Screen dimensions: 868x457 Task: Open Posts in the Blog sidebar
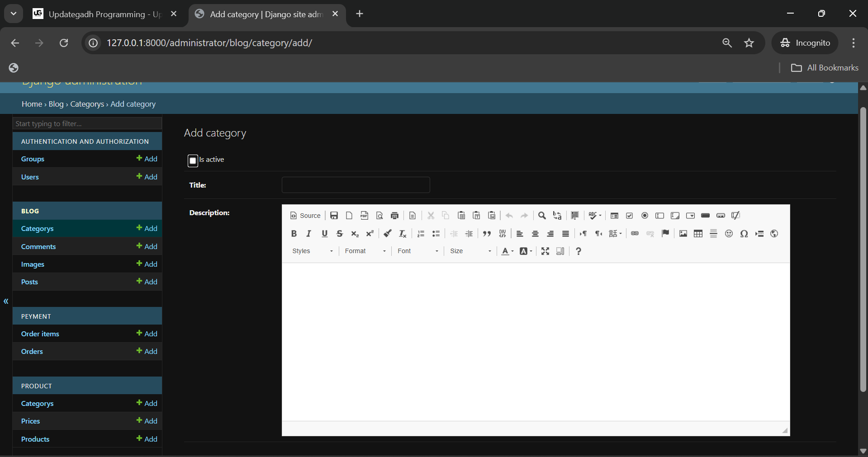point(29,282)
